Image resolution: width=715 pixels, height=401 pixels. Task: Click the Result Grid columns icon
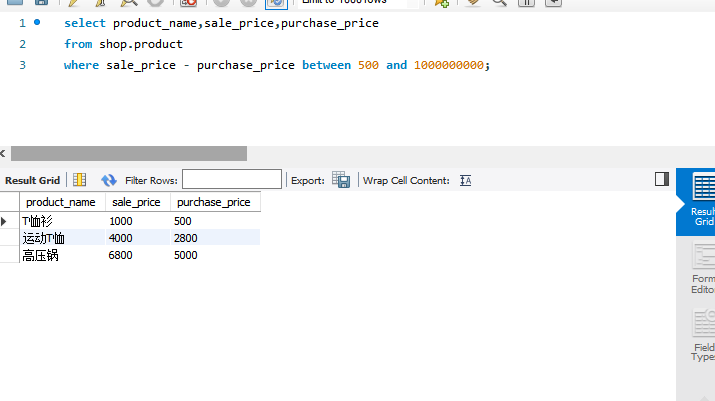pyautogui.click(x=79, y=180)
